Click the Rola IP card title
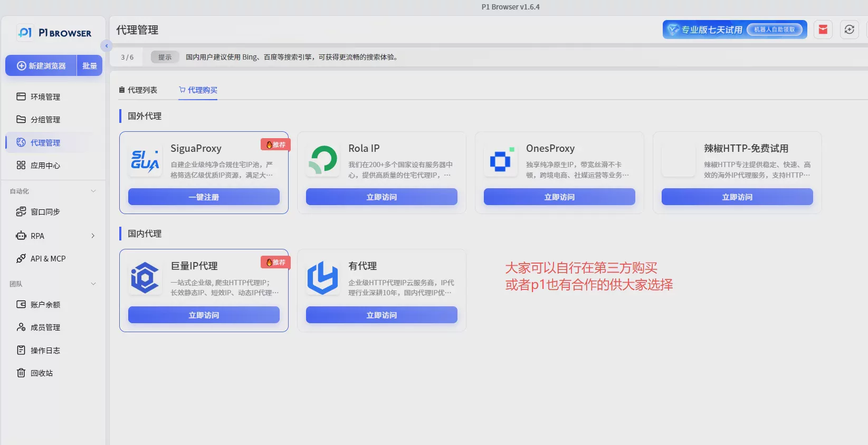 [x=364, y=148]
